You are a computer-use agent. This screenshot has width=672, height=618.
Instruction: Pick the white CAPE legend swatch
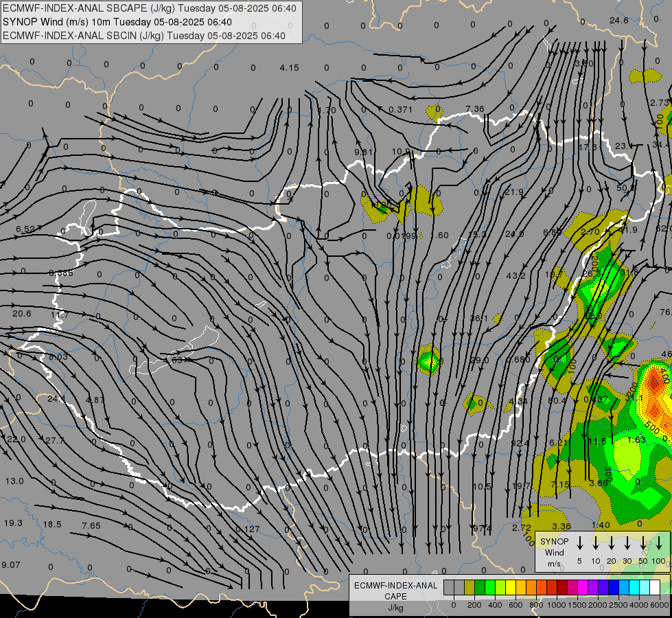click(655, 587)
